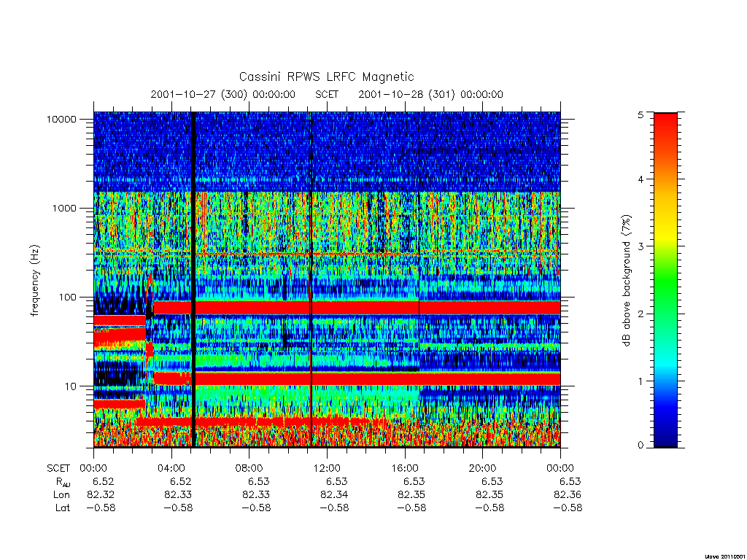747x560 pixels.
Task: Click the 04:00 time axis label
Action: coord(171,468)
